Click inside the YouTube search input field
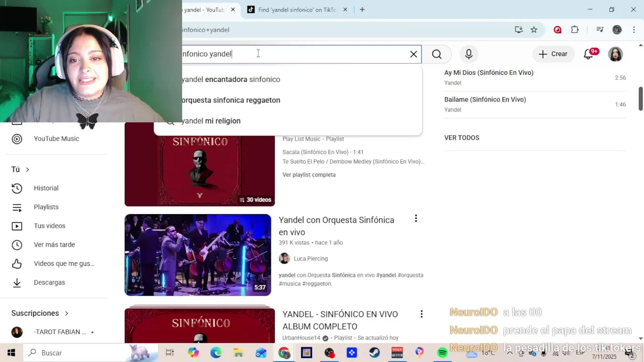This screenshot has width=644, height=362. click(294, 54)
